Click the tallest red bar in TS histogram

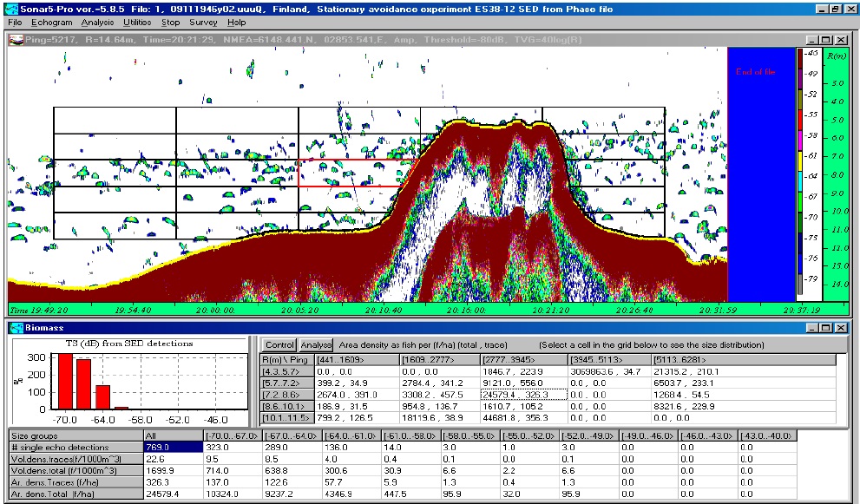(65, 381)
